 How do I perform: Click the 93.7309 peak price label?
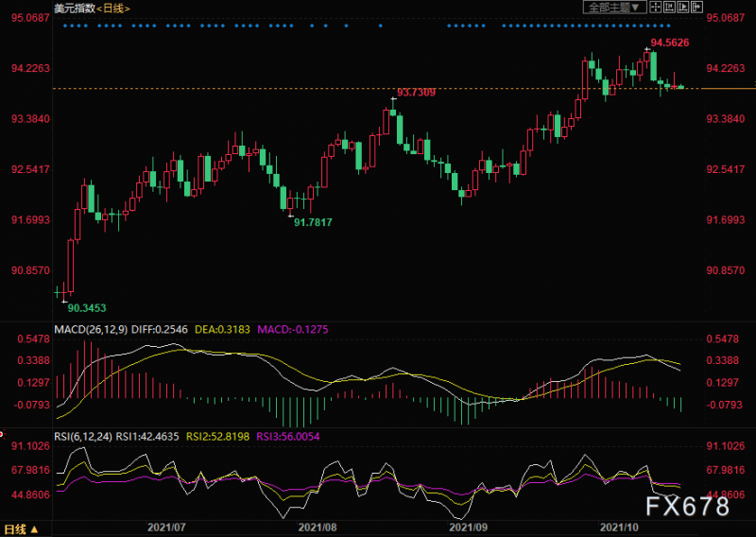point(416,92)
